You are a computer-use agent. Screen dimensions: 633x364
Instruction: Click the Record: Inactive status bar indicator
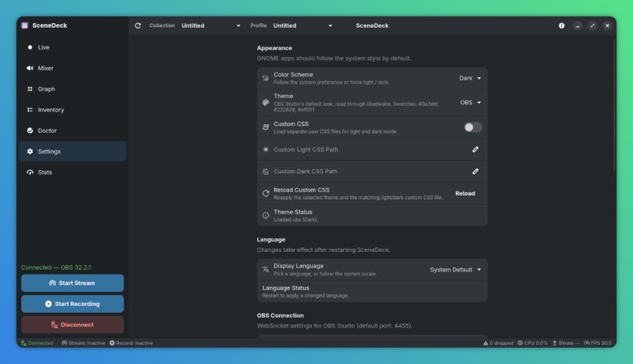[131, 343]
